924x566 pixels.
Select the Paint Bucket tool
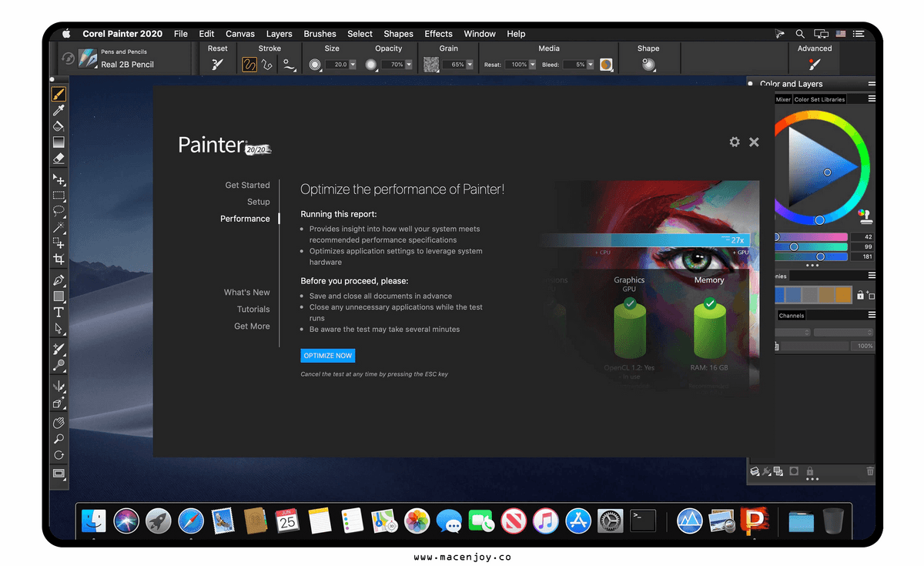click(59, 126)
